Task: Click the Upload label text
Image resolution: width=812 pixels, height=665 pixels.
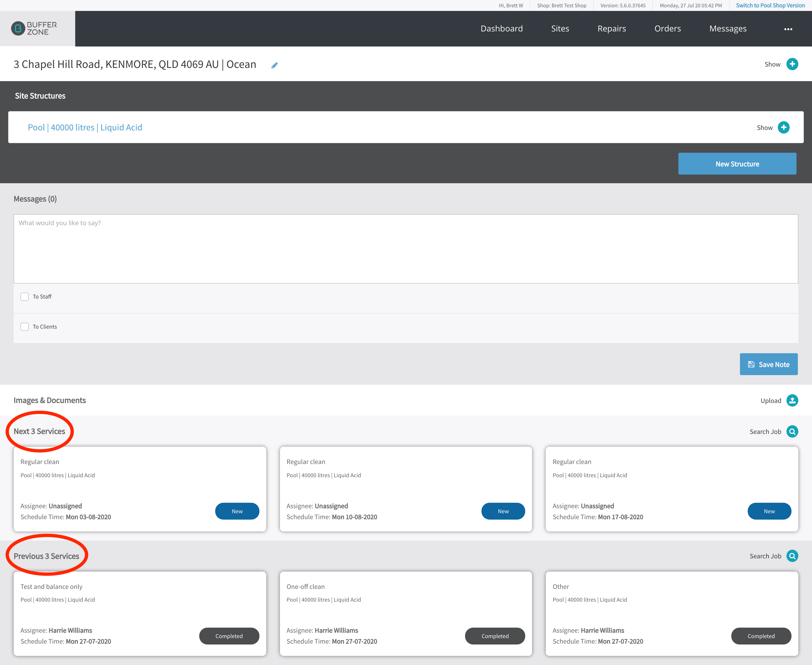Action: 771,401
